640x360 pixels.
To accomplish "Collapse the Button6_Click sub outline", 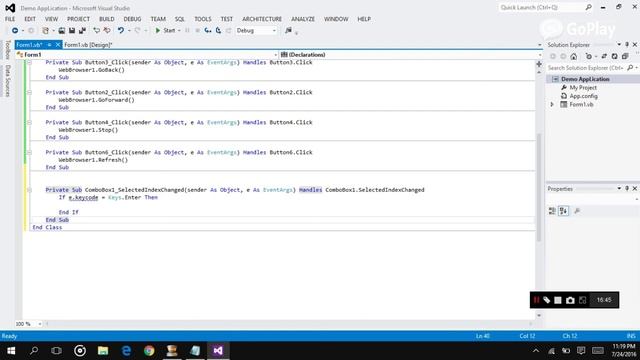I will click(x=29, y=153).
